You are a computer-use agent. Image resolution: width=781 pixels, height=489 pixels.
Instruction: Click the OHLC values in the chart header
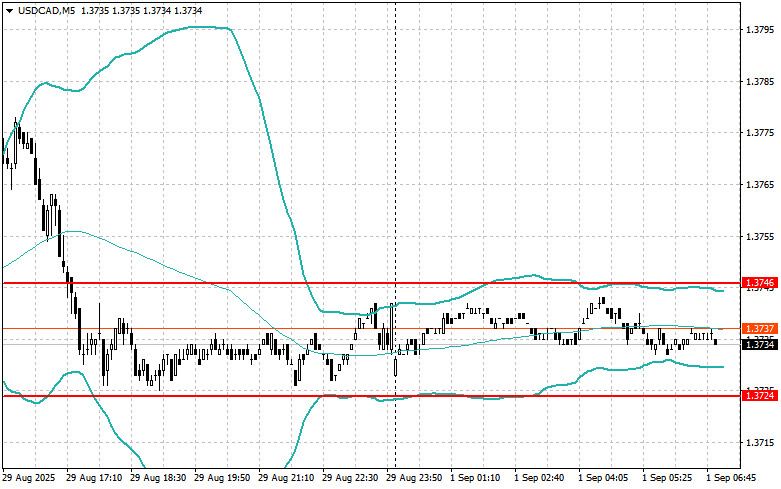(141, 10)
